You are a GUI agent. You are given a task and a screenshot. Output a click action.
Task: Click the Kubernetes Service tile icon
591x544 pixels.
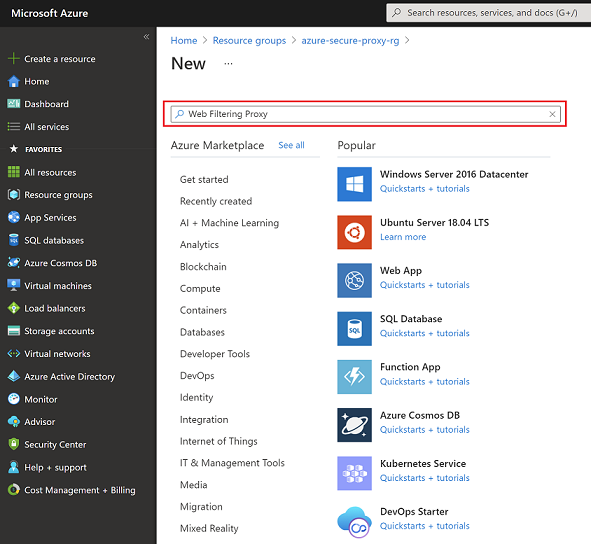(354, 473)
